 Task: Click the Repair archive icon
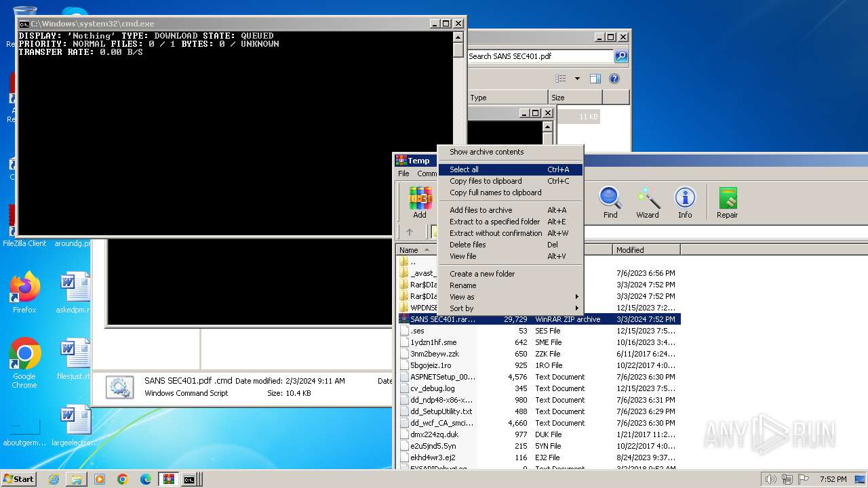727,202
